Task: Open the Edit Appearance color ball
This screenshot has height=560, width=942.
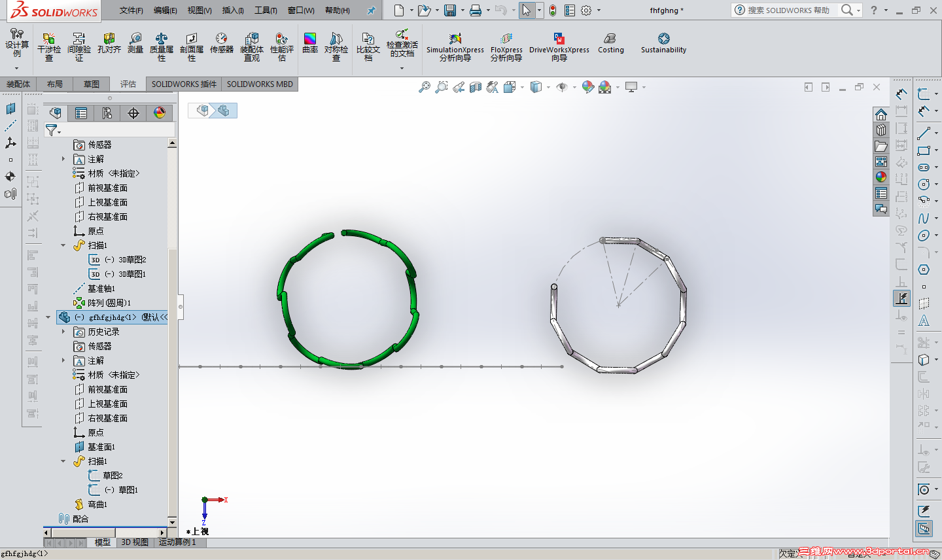Action: coord(588,87)
